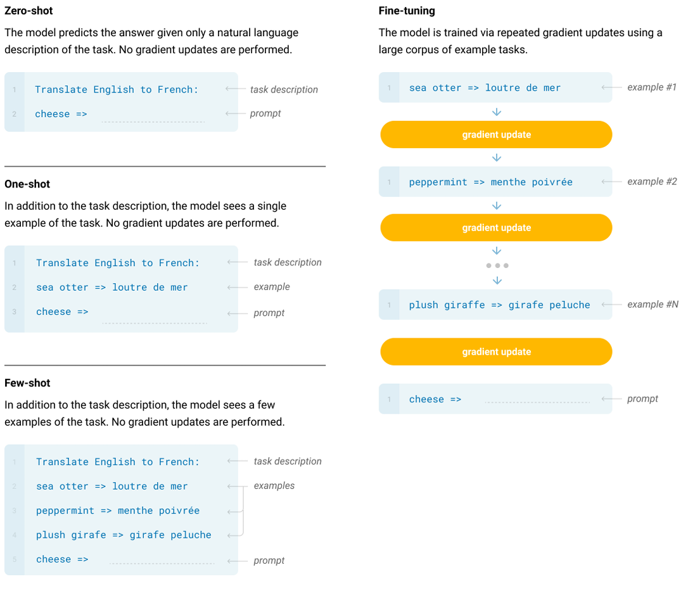The width and height of the screenshot is (700, 591).
Task: Click the gradient update button below peppermint example
Action: [x=496, y=227]
